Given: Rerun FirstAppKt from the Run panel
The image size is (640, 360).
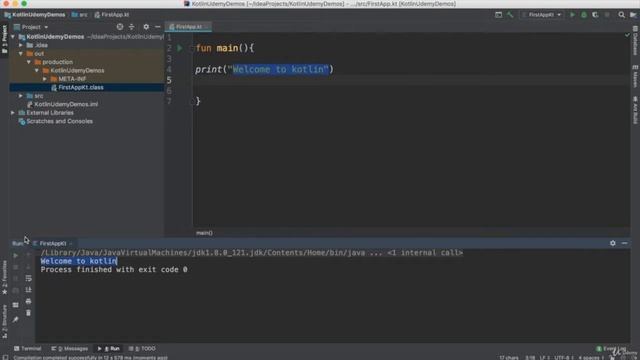Looking at the screenshot, I should (16, 256).
